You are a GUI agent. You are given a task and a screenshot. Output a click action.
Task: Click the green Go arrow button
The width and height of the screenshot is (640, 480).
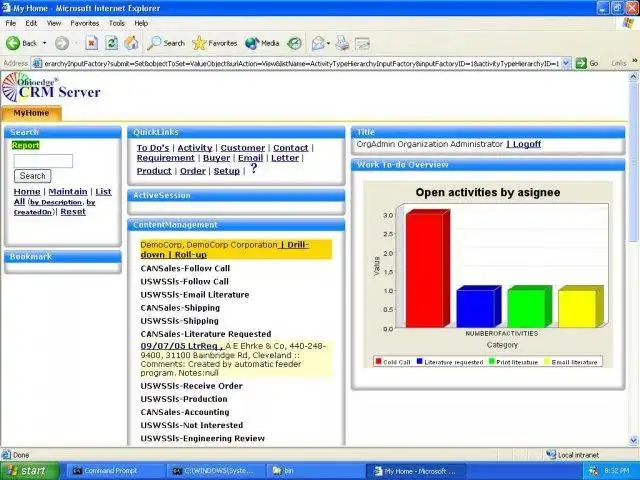(581, 63)
